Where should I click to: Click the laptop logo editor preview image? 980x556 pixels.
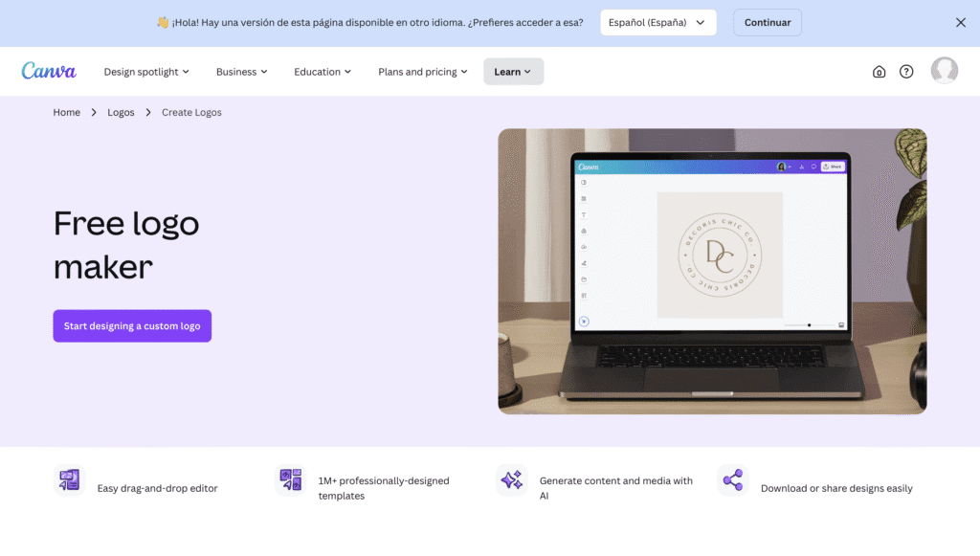pyautogui.click(x=712, y=271)
